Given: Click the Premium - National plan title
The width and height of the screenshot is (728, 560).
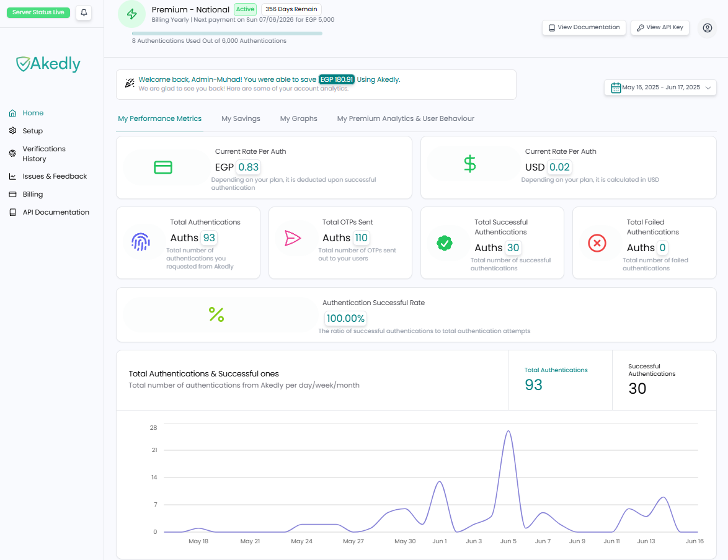Looking at the screenshot, I should click(x=190, y=10).
